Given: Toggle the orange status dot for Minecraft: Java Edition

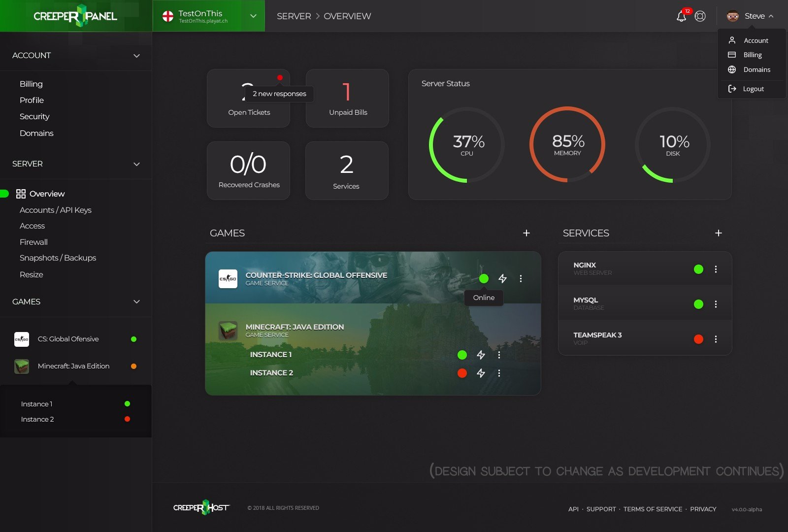Looking at the screenshot, I should (133, 366).
